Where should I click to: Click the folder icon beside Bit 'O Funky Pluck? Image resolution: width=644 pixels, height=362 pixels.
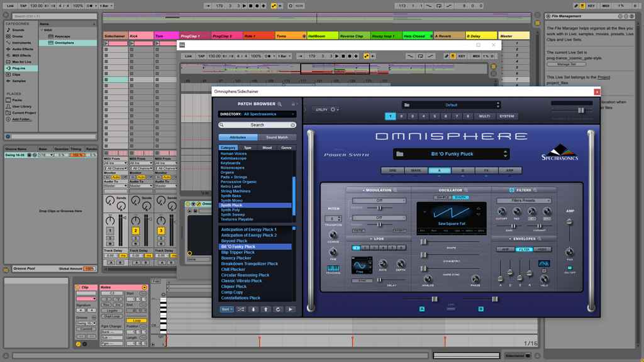click(x=399, y=154)
